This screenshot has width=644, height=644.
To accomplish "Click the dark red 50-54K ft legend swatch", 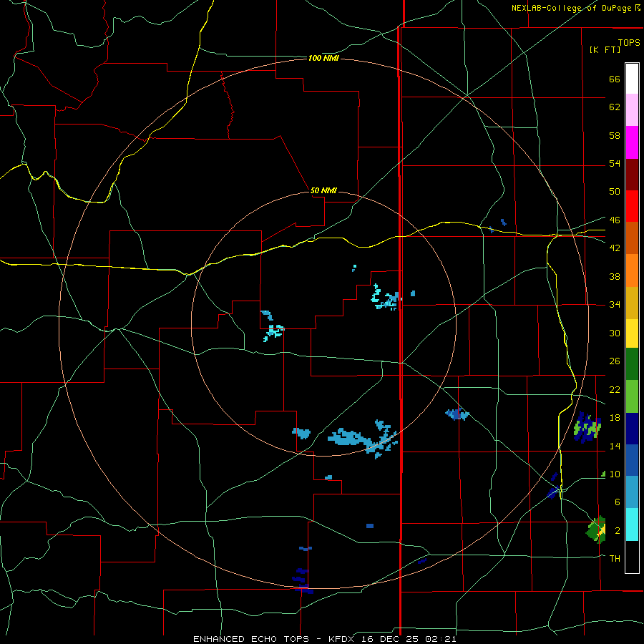I will click(632, 174).
